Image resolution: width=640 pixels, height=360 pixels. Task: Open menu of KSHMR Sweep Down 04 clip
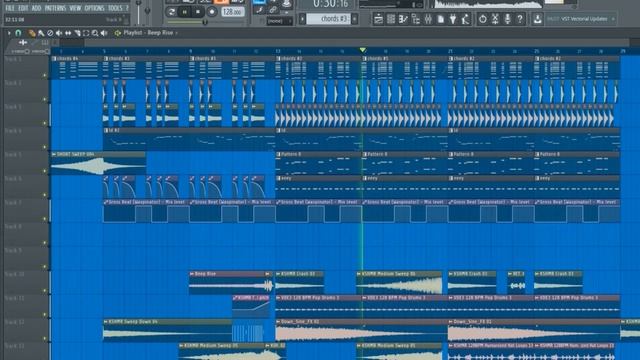[106, 322]
